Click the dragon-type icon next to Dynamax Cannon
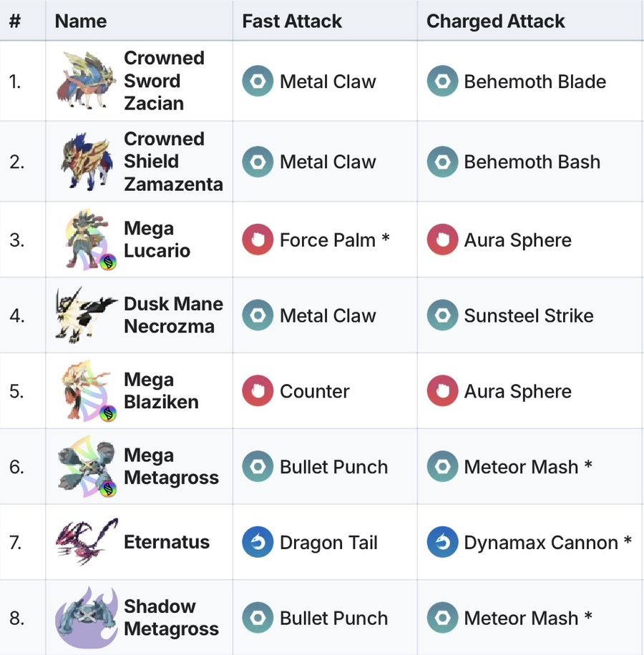This screenshot has height=655, width=644. coord(442,543)
